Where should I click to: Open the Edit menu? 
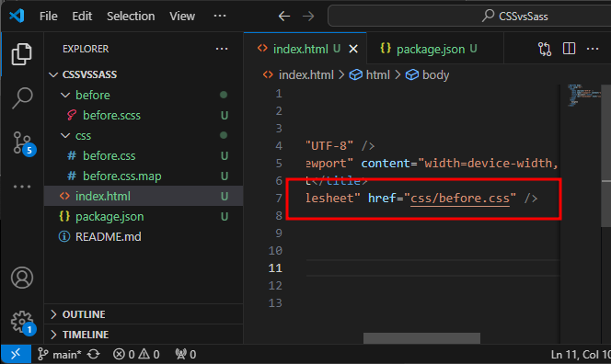(82, 17)
